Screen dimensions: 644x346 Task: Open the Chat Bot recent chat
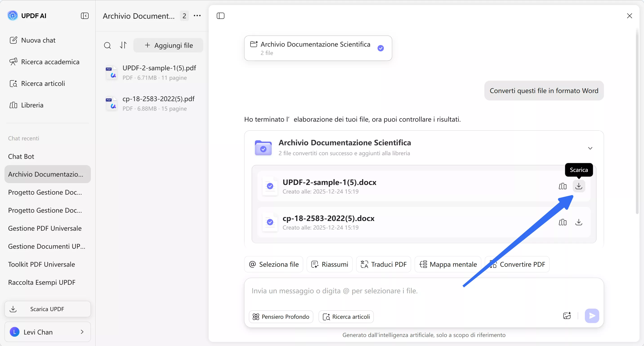point(21,157)
